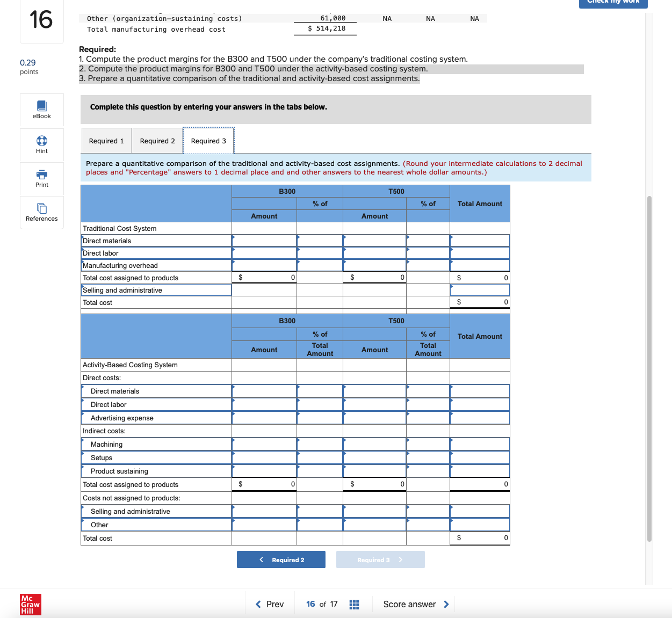The height and width of the screenshot is (618, 672).
Task: Select the Total Amount field in Setups row
Action: click(480, 457)
